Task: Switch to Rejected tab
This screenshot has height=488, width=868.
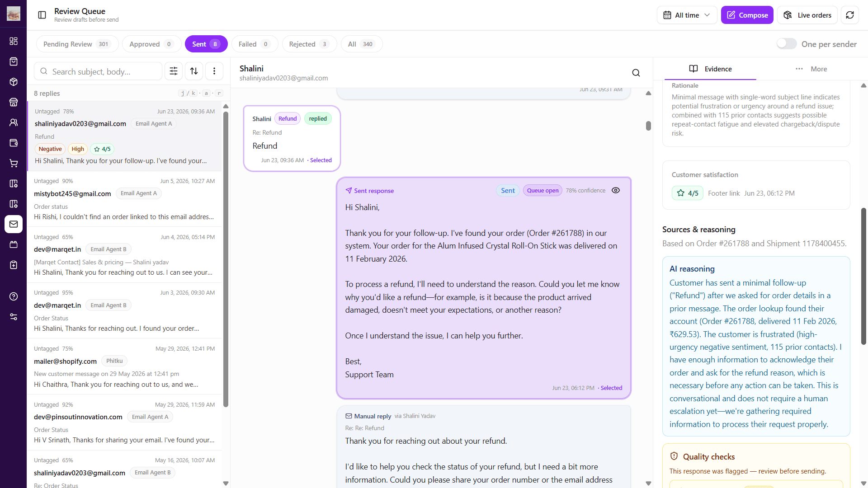Action: [x=309, y=44]
